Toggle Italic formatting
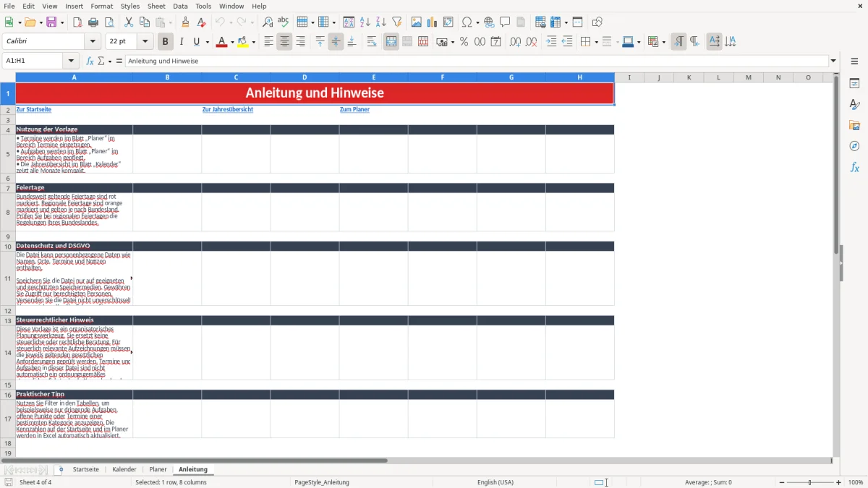This screenshot has height=488, width=868. 182,42
